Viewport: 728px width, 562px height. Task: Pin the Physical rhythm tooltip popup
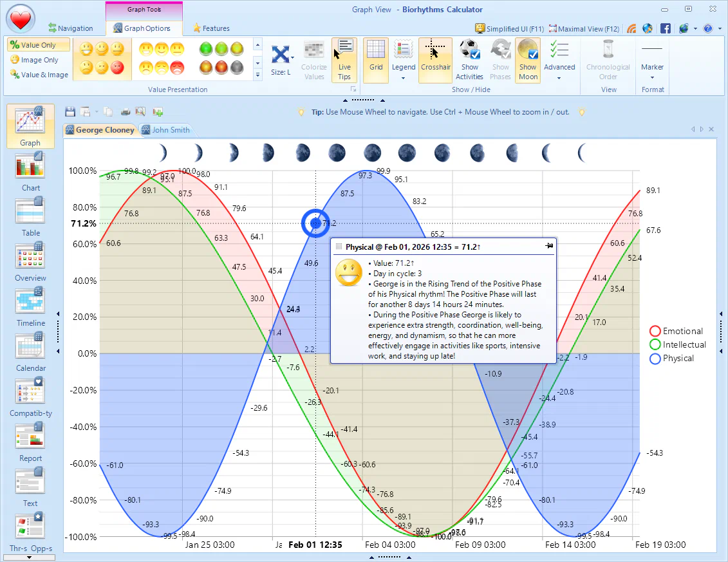pos(548,247)
